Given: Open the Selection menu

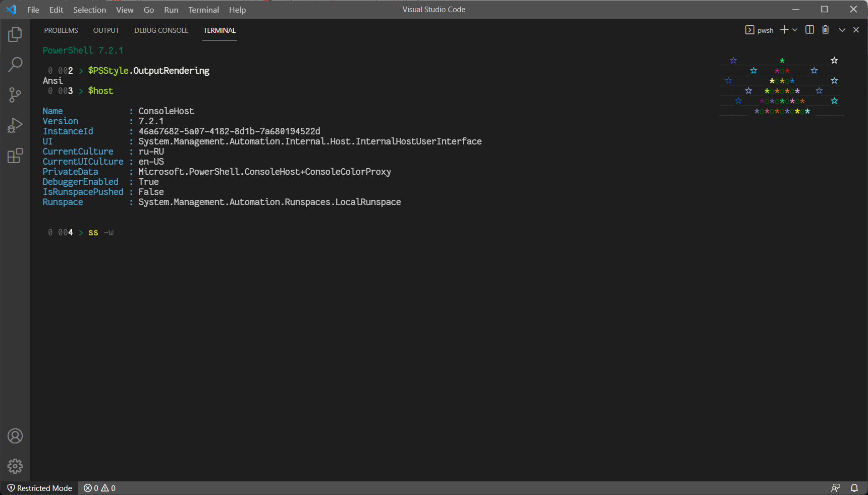Looking at the screenshot, I should [x=90, y=10].
